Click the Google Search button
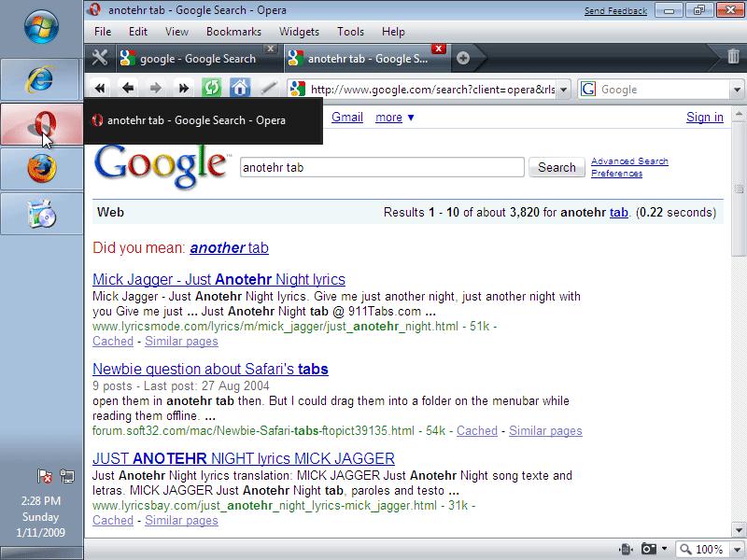Viewport: 747px width, 560px height. [557, 168]
